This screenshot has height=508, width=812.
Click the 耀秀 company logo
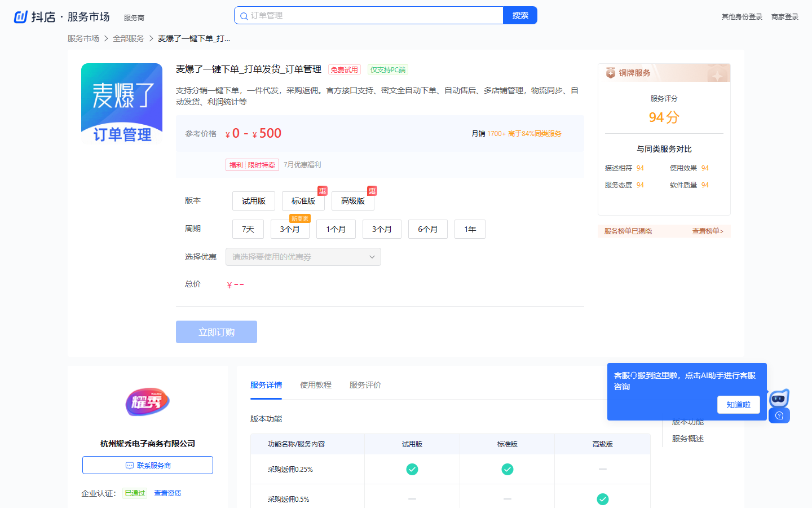[148, 402]
